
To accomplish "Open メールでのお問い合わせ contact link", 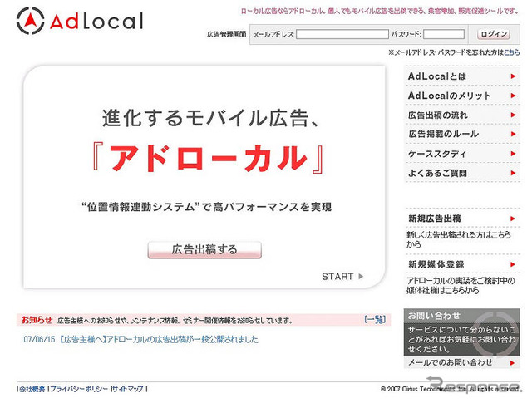I will tap(450, 362).
